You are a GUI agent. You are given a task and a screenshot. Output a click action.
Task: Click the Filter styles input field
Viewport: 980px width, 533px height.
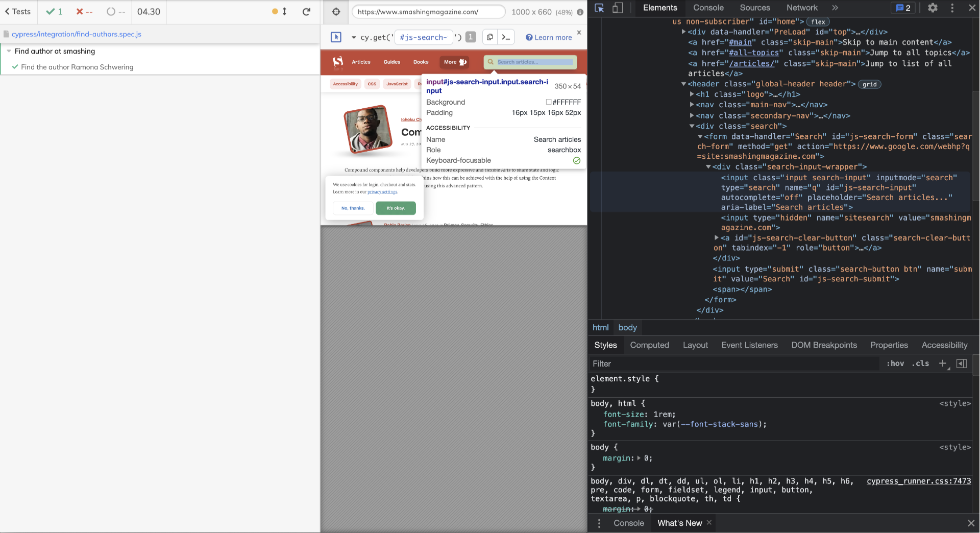[x=664, y=364]
